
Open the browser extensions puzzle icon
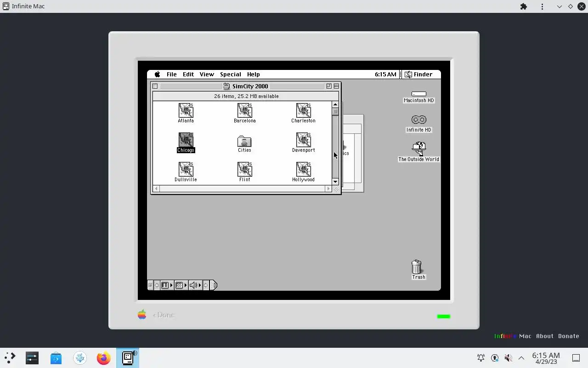click(524, 6)
